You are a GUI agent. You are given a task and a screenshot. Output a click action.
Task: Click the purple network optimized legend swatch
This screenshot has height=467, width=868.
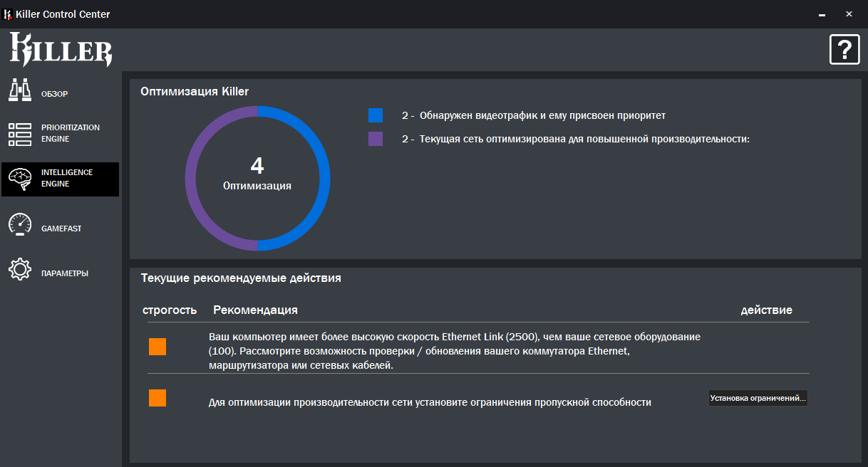(x=376, y=139)
